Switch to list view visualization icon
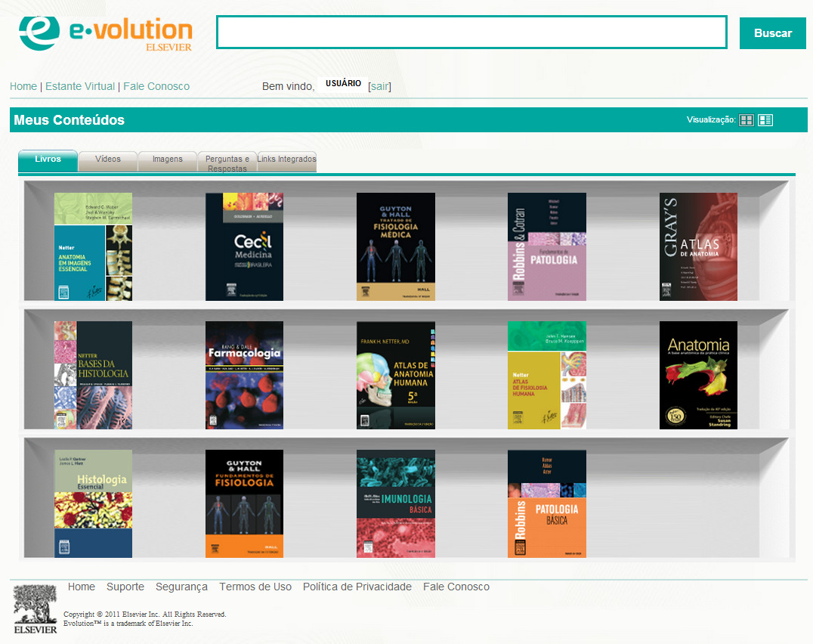813x644 pixels. pos(765,120)
